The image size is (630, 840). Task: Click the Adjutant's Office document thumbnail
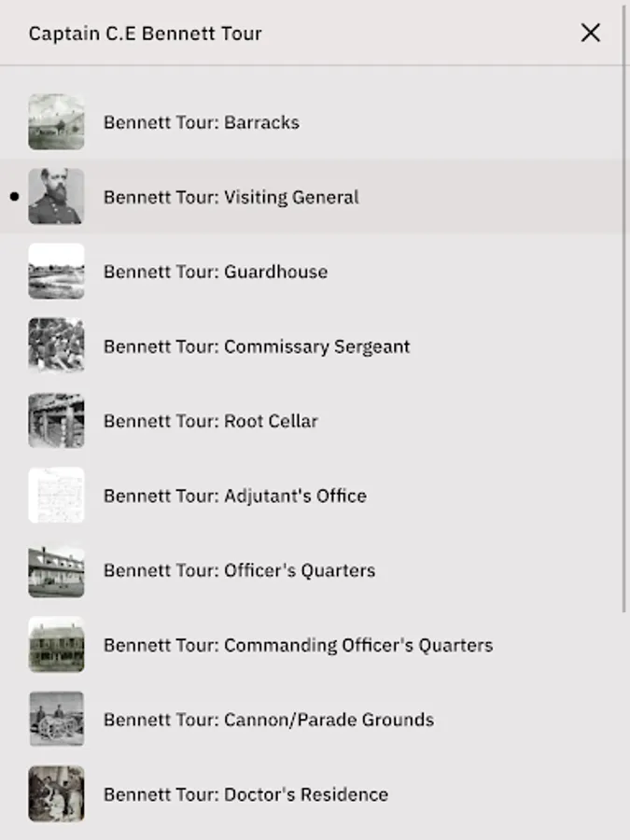56,496
